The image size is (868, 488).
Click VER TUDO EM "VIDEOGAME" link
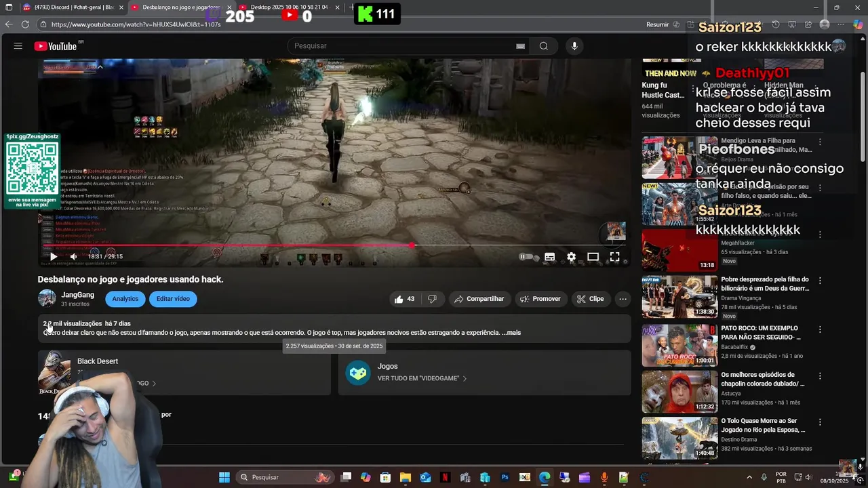pos(422,378)
